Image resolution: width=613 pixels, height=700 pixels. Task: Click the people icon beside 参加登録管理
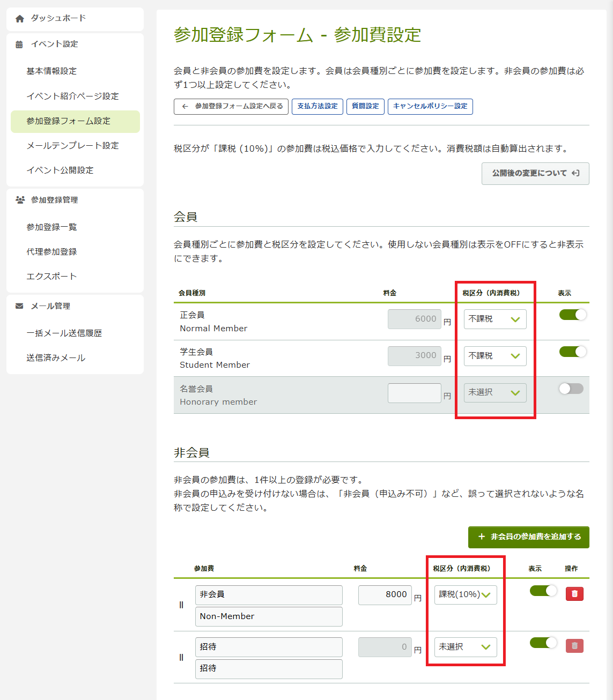pos(20,200)
